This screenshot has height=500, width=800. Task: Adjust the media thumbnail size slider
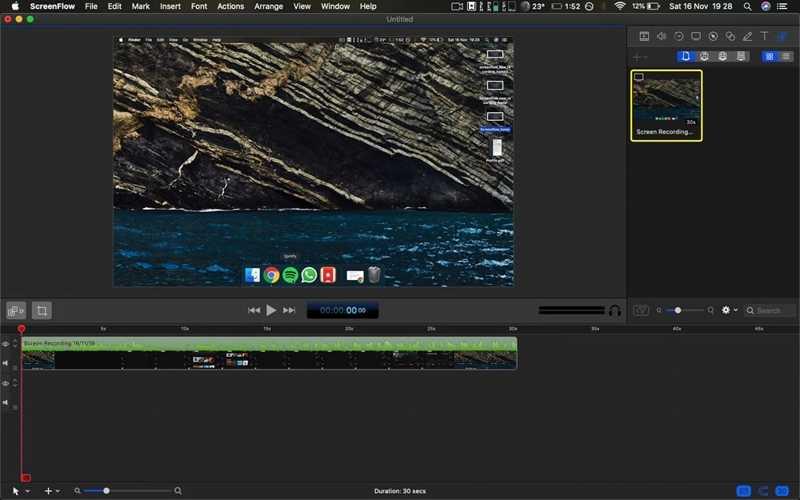[684, 310]
